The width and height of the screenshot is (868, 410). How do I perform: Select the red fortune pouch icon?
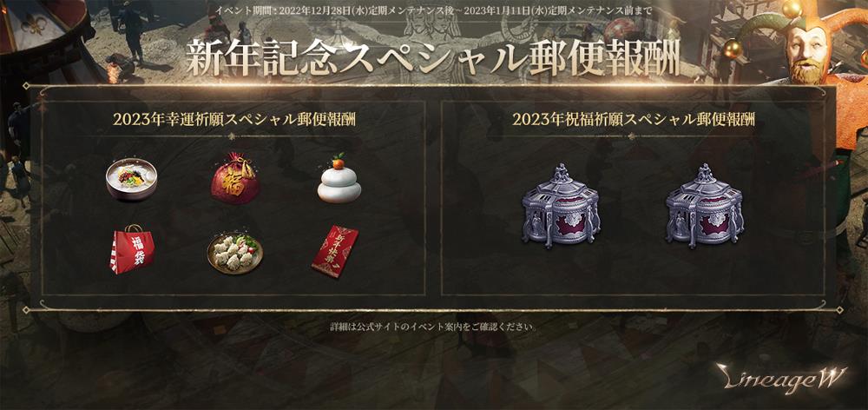click(235, 178)
